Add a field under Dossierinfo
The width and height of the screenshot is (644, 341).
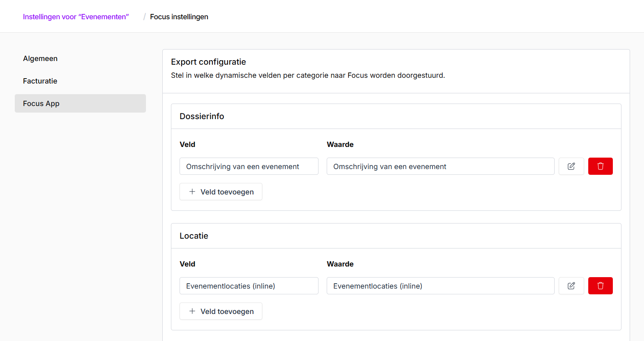[221, 192]
